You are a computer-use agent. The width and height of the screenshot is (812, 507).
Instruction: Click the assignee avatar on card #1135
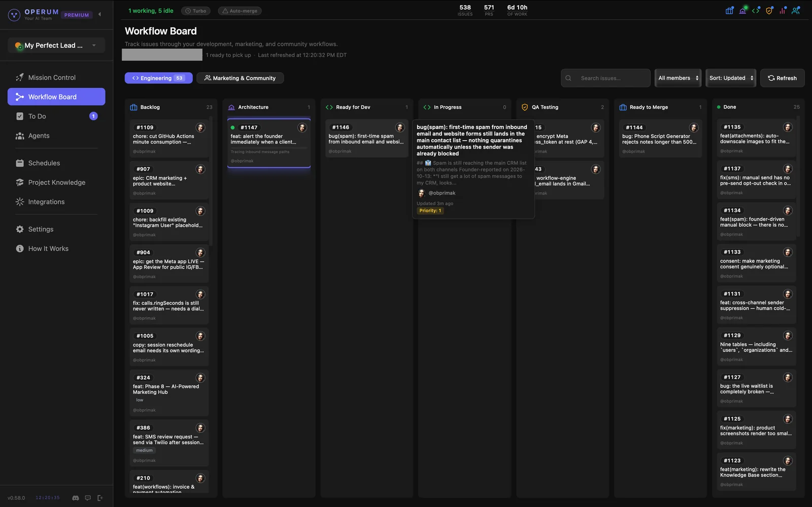[x=788, y=127]
